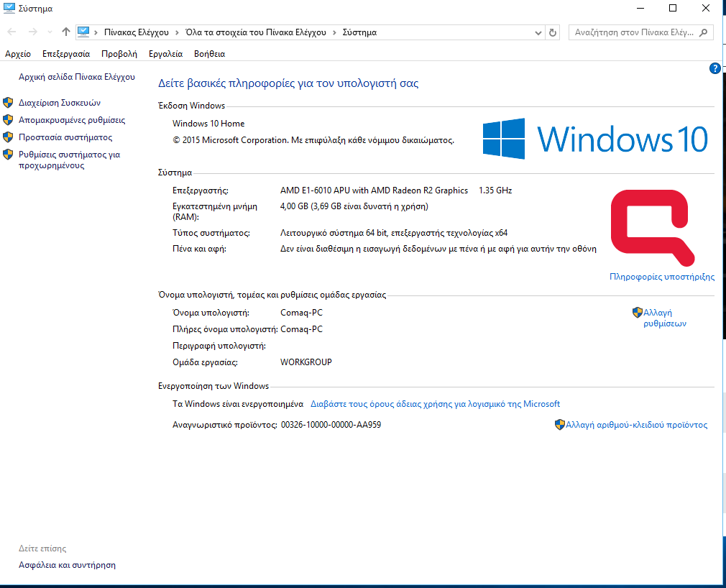Click Comaq-PC next to Πλήρες όνομα υπολογιστή
This screenshot has width=726, height=588.
[x=301, y=329]
